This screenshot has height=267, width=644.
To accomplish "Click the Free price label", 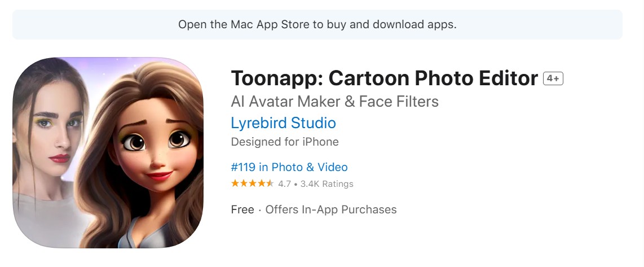I will coord(242,209).
